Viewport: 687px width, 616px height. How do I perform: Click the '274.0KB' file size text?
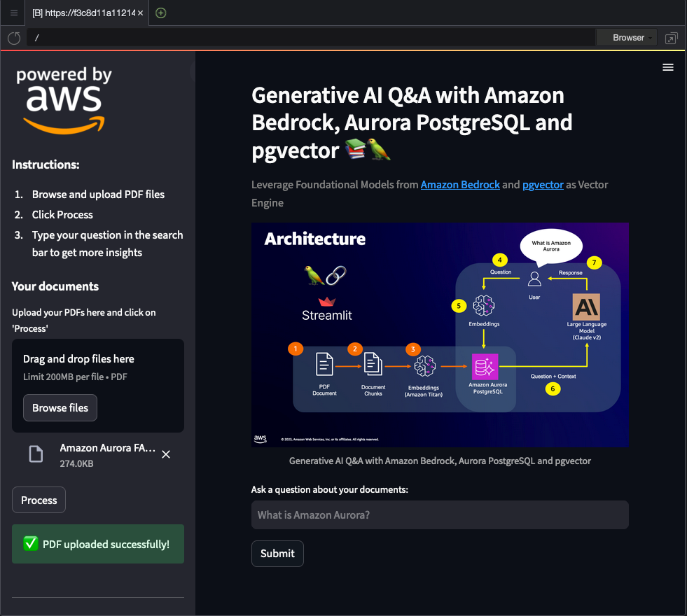76,463
